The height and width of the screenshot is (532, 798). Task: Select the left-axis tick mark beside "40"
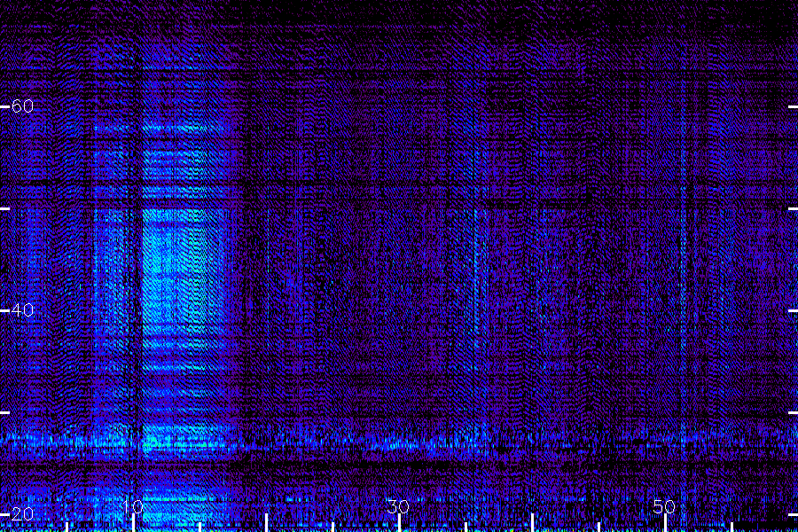click(x=4, y=310)
